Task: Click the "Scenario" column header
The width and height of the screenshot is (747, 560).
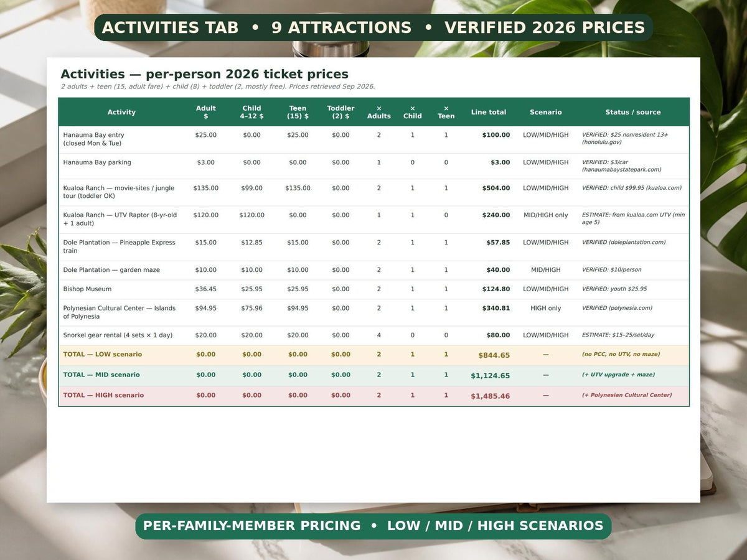Action: [x=546, y=112]
